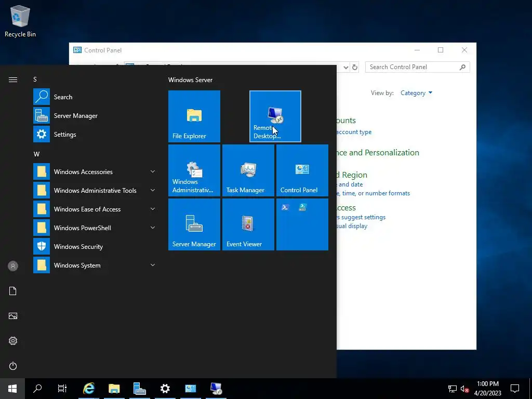This screenshot has width=532, height=399.
Task: Open the View by Category dropdown
Action: point(416,93)
